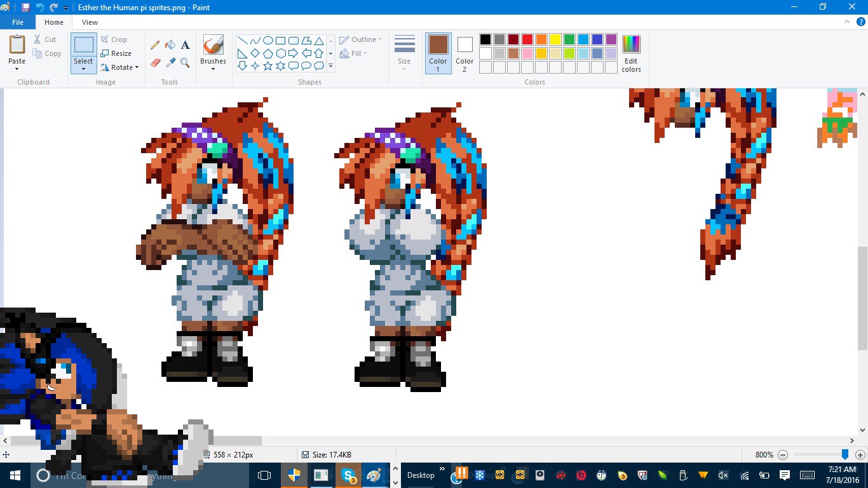The width and height of the screenshot is (868, 488).
Task: Pick the yellow color swatch
Action: pos(555,39)
